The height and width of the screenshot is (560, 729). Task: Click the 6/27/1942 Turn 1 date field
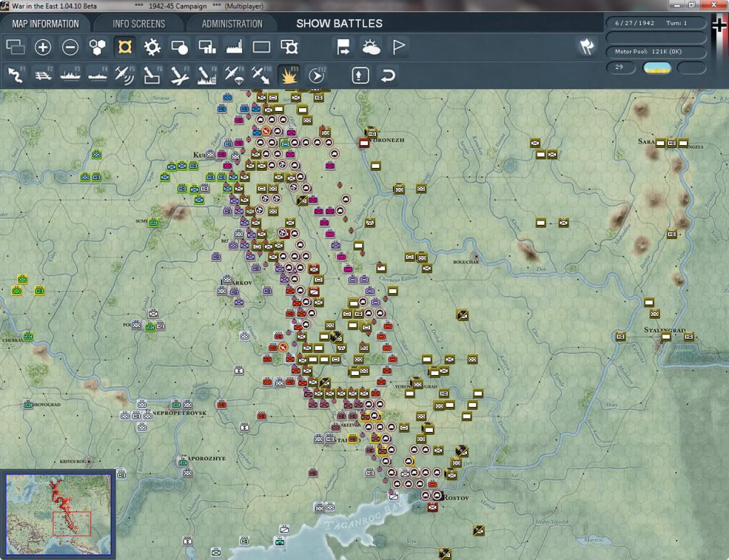[656, 23]
